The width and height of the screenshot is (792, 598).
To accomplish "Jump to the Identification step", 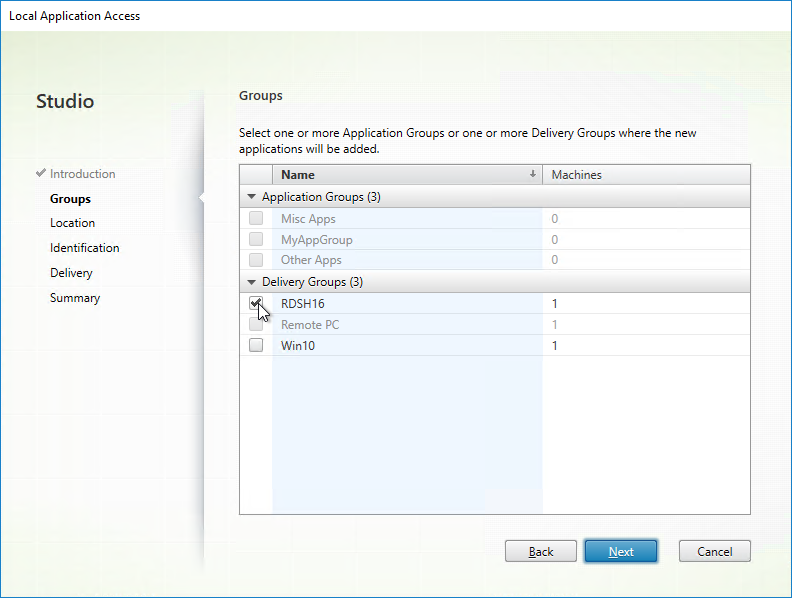I will (x=84, y=247).
